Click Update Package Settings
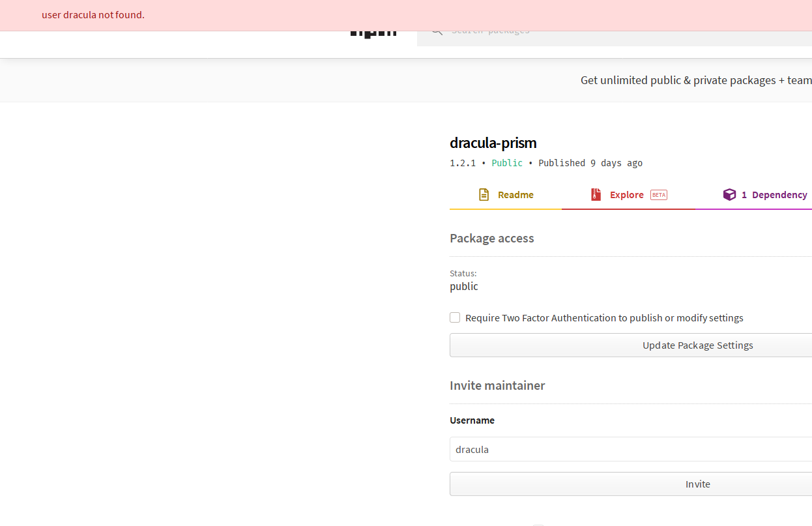The height and width of the screenshot is (526, 812). [697, 345]
